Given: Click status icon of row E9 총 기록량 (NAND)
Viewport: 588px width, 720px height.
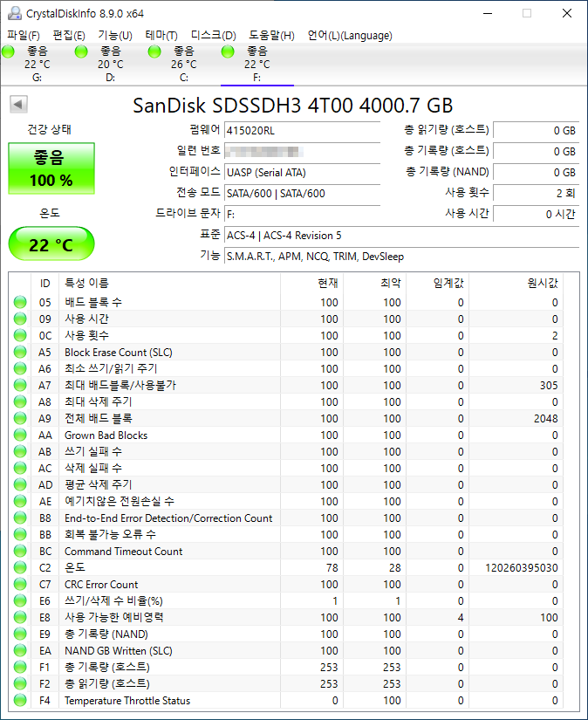Looking at the screenshot, I should coord(20,634).
